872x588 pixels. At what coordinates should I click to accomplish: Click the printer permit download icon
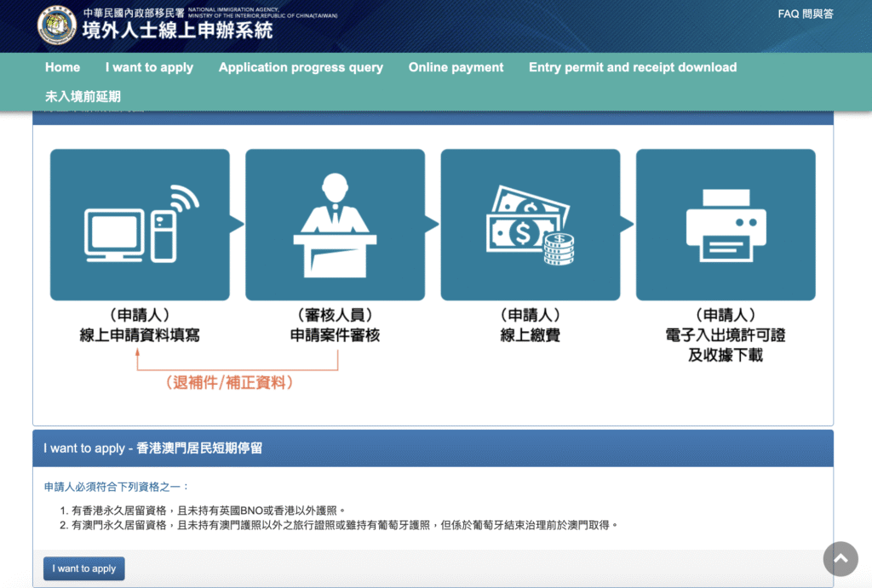pos(726,225)
